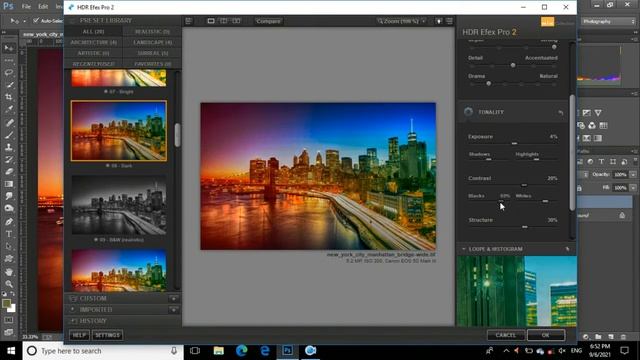
Task: Switch to single image view in HDR Efex
Action: pos(211,21)
